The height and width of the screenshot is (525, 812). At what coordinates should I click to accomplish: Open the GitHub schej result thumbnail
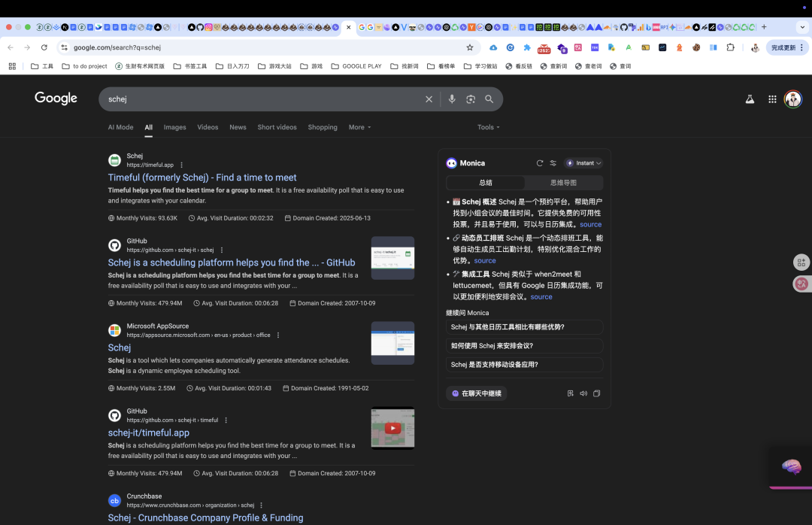click(392, 258)
